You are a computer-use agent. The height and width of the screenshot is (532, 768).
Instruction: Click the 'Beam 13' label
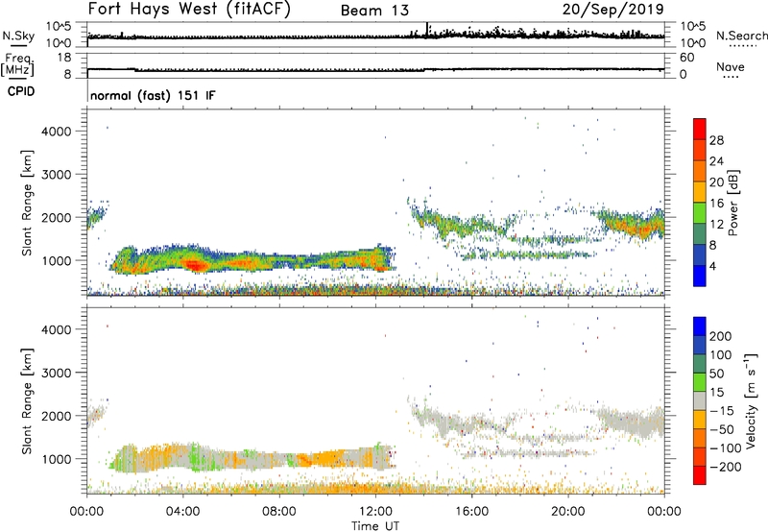pyautogui.click(x=374, y=11)
